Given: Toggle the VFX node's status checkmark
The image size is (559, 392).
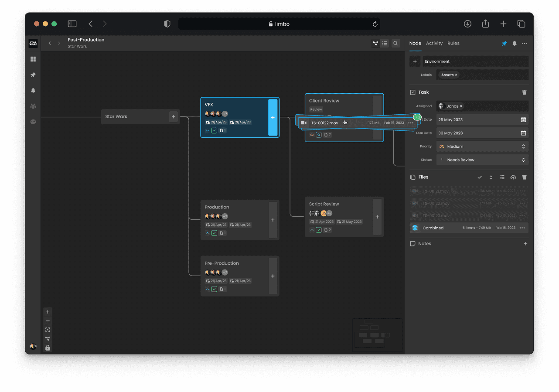Looking at the screenshot, I should tap(214, 130).
